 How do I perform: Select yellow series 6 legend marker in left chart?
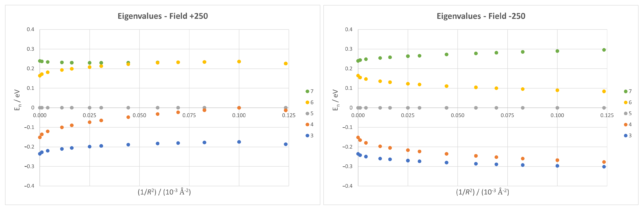pyautogui.click(x=307, y=102)
